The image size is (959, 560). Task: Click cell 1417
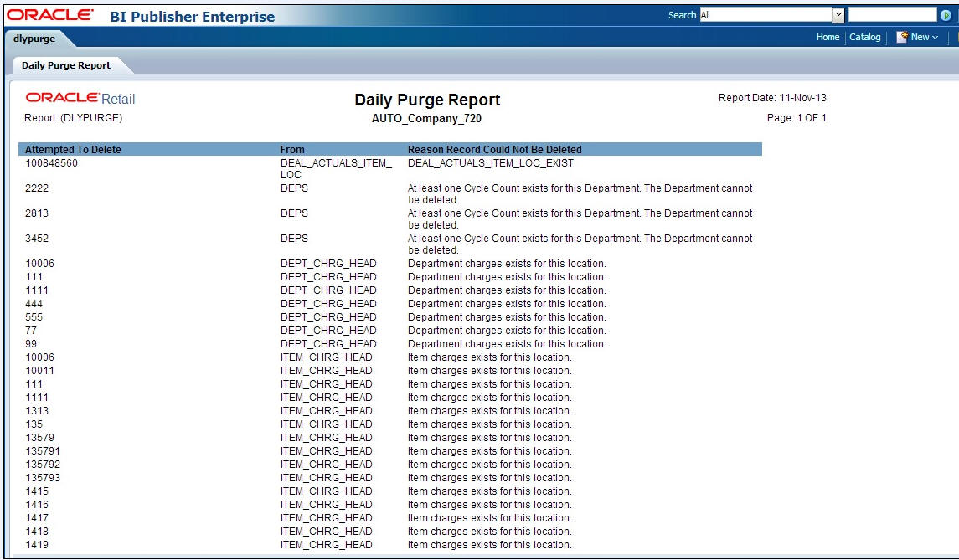[37, 518]
